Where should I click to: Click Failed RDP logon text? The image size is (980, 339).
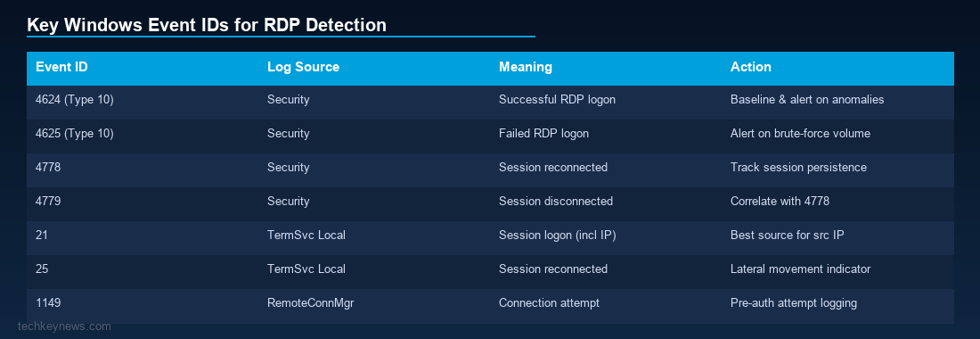click(x=543, y=133)
